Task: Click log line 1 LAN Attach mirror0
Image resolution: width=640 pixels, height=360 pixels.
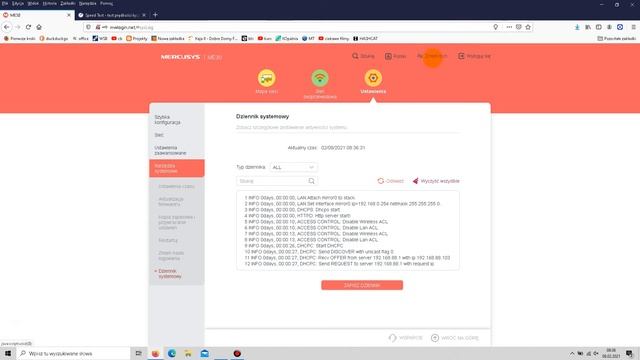Action: click(x=300, y=198)
